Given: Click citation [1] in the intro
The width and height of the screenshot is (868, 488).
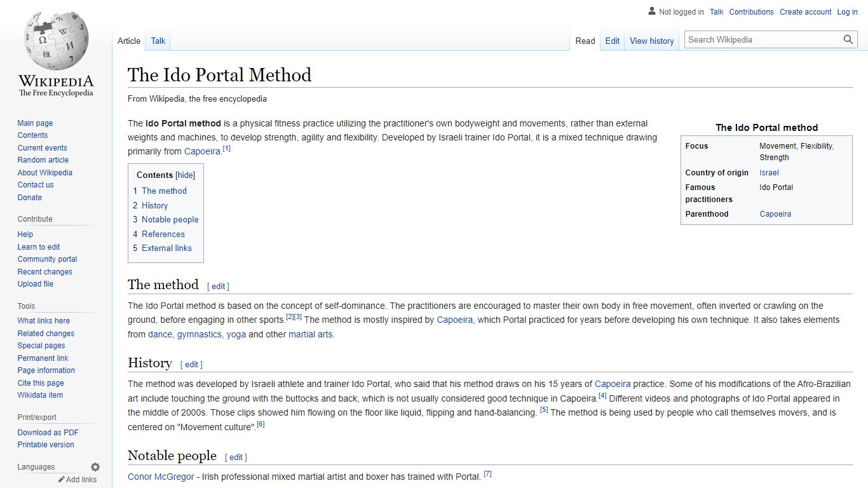Looking at the screenshot, I should point(227,149).
